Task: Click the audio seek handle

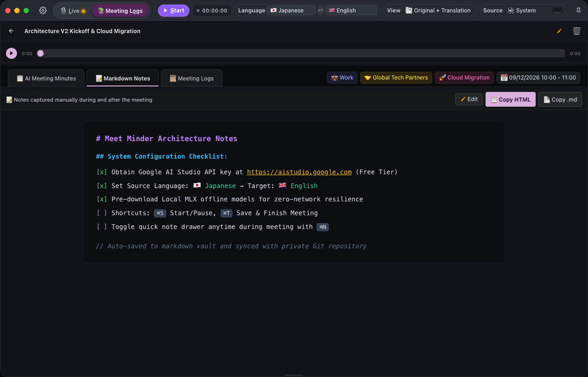Action: point(40,53)
